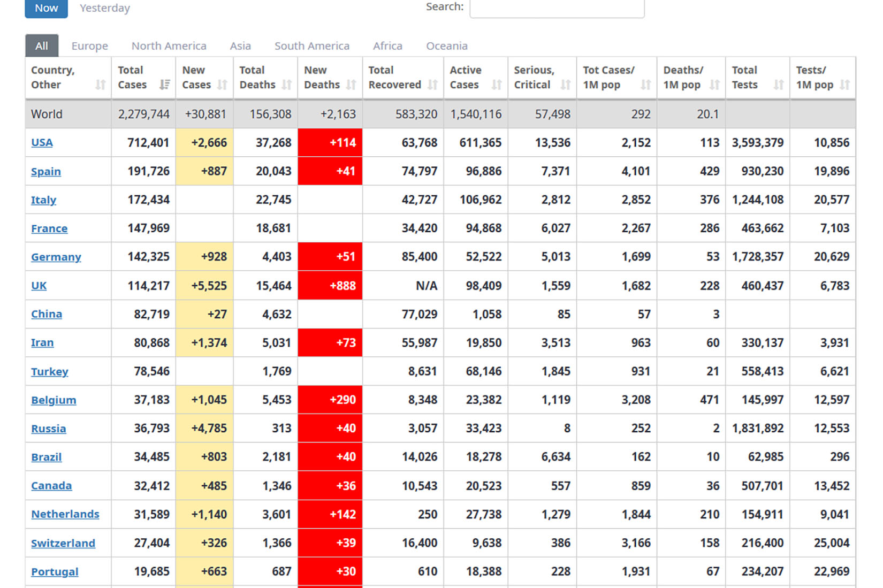Click New Deaths column sort icon

pyautogui.click(x=351, y=85)
